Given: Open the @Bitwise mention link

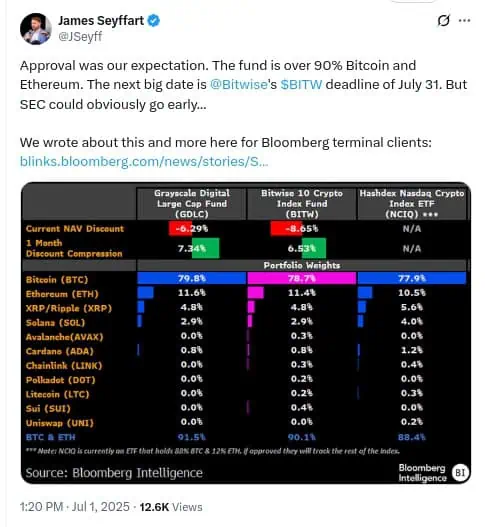Looking at the screenshot, I should (x=239, y=85).
